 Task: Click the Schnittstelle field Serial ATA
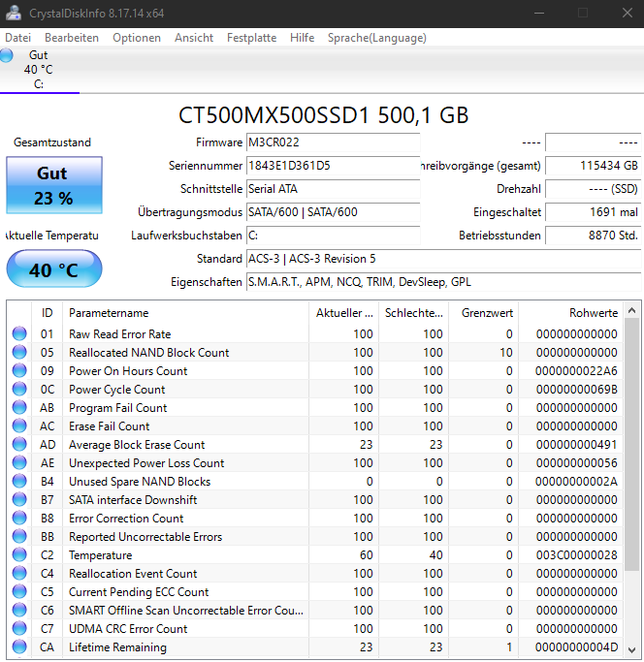tap(333, 189)
